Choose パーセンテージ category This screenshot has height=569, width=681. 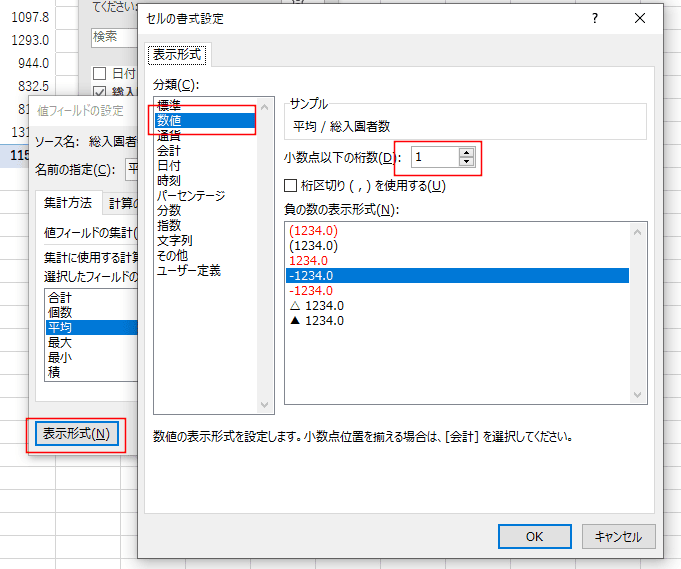coord(191,196)
